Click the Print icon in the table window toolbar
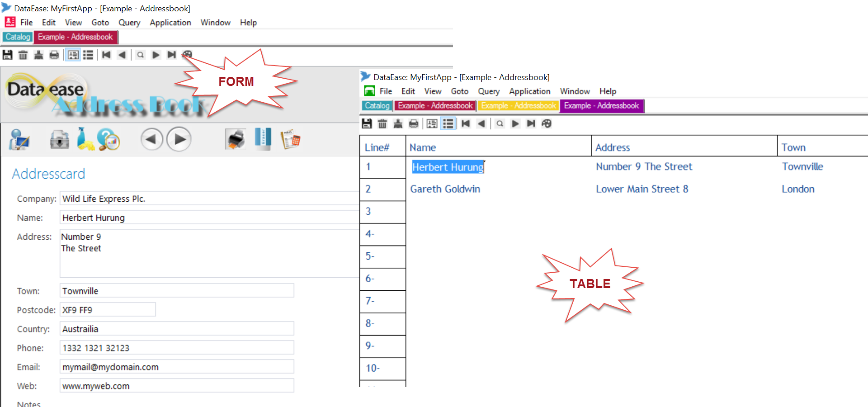 414,124
